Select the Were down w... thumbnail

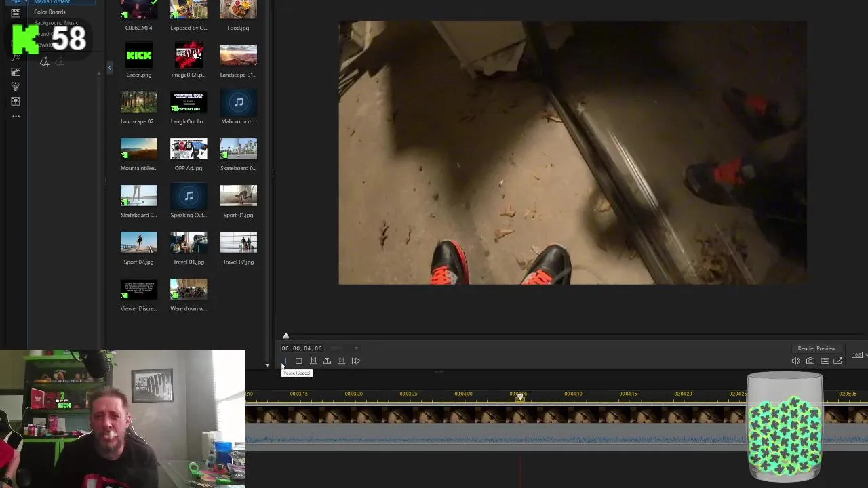click(x=189, y=289)
